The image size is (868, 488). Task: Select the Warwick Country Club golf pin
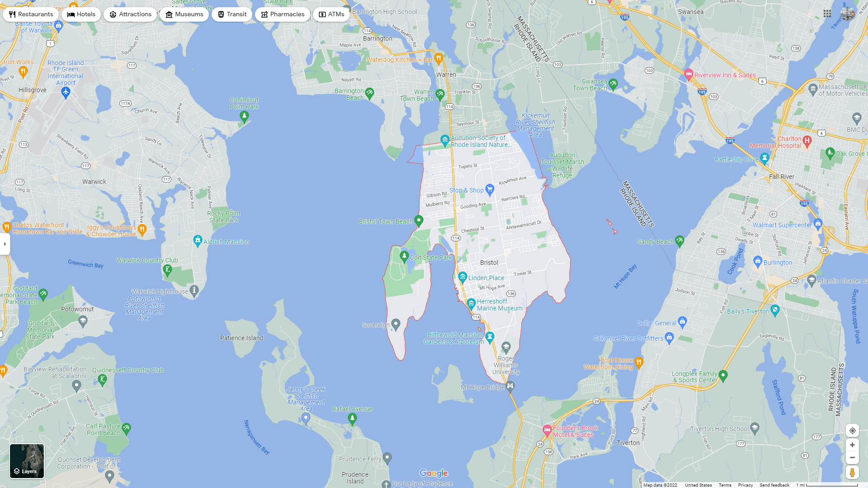tap(167, 270)
